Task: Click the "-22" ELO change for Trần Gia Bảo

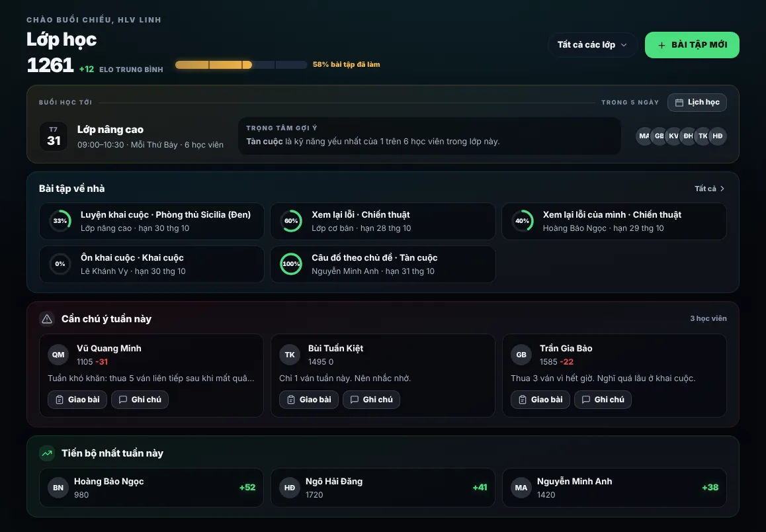Action: 567,362
